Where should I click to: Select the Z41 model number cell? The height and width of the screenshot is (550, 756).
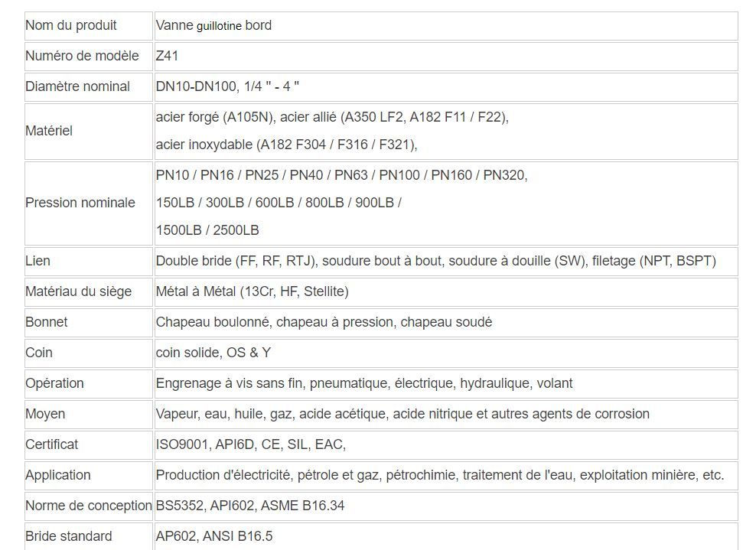tap(167, 56)
